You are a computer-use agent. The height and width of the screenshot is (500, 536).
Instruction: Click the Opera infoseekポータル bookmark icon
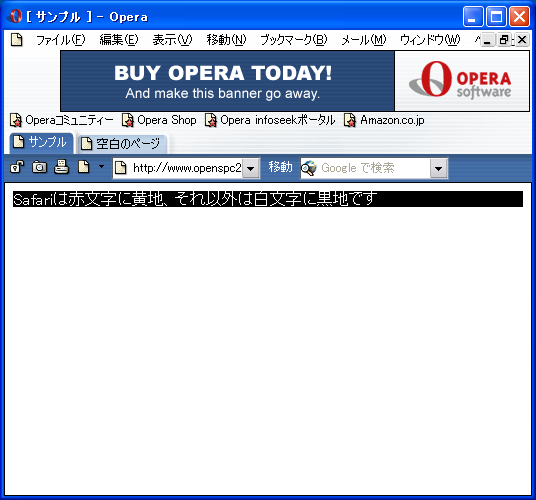(x=211, y=120)
